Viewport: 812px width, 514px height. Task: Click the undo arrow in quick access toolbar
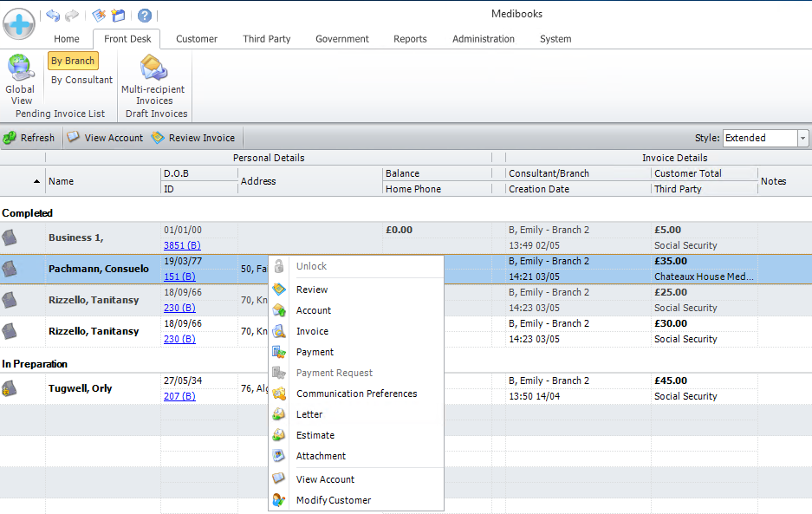click(x=54, y=16)
